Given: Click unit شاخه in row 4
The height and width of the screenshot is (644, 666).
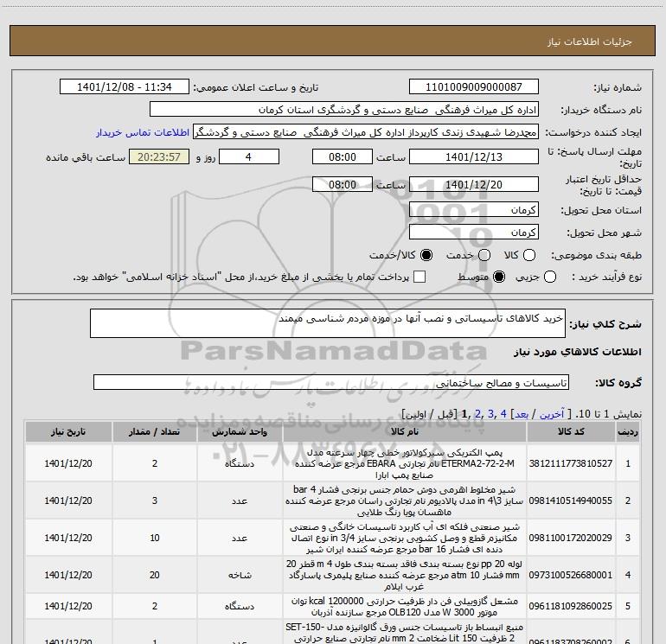Looking at the screenshot, I should pyautogui.click(x=240, y=575).
